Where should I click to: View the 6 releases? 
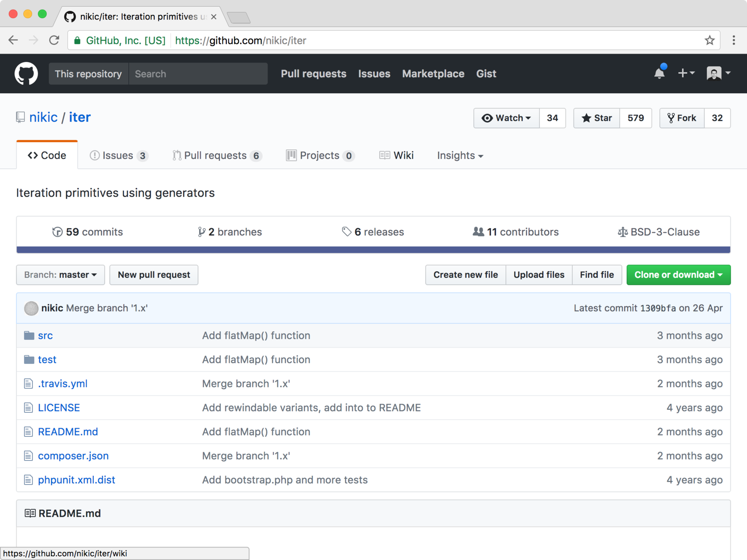point(373,232)
